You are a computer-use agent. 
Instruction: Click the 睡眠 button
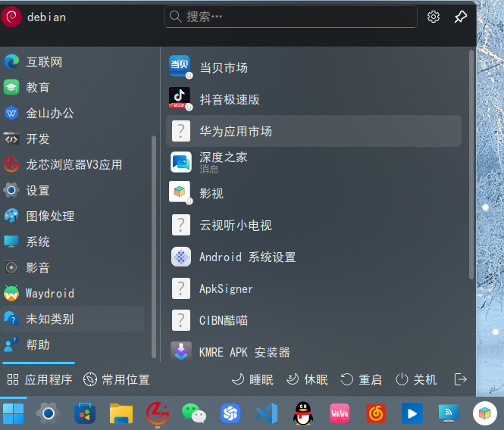point(252,379)
